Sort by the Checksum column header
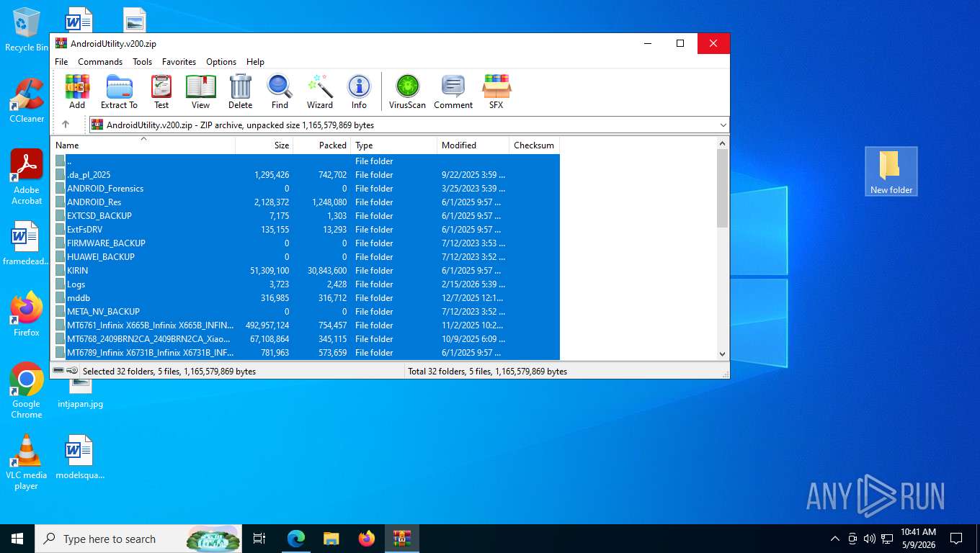 tap(535, 145)
